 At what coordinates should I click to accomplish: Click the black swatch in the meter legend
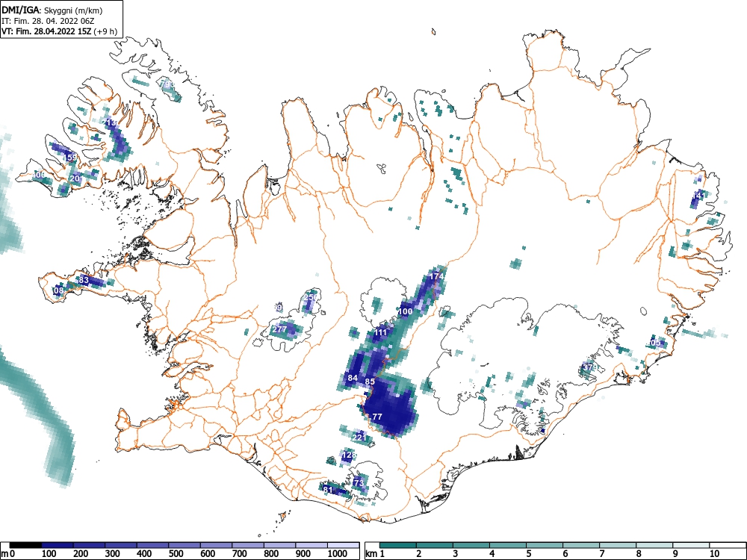click(25, 545)
